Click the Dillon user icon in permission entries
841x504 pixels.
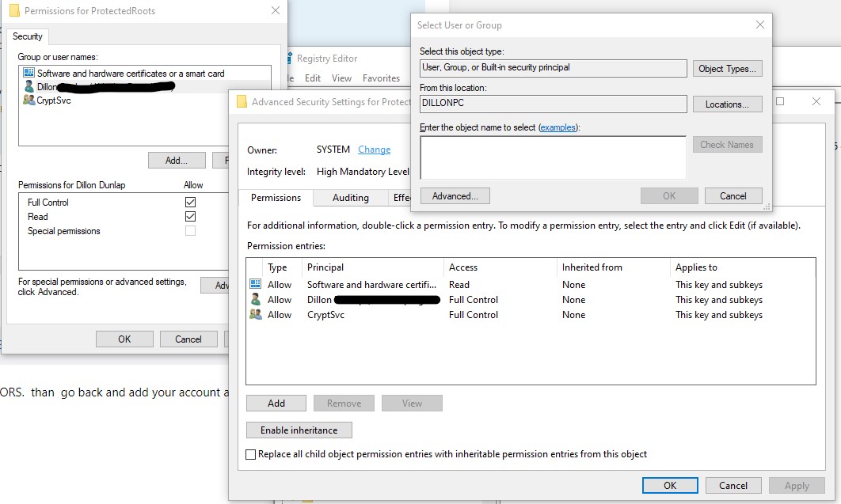pyautogui.click(x=256, y=299)
